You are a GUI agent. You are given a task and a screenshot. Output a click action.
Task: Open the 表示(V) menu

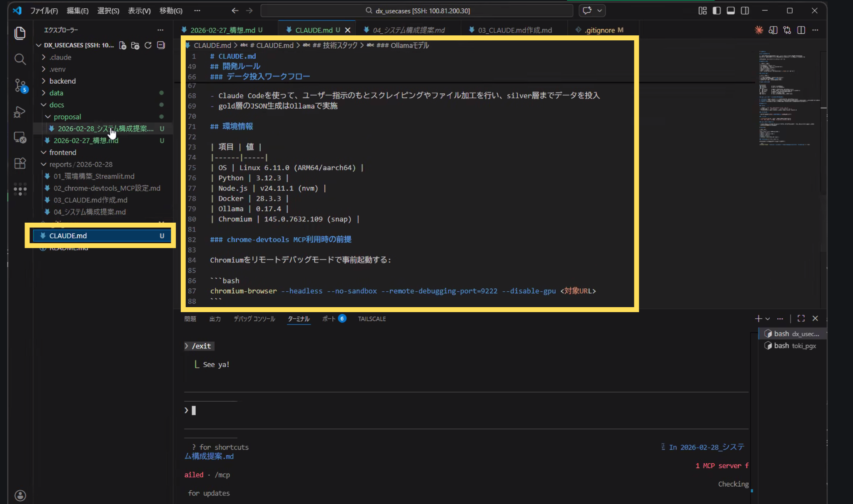click(x=139, y=10)
